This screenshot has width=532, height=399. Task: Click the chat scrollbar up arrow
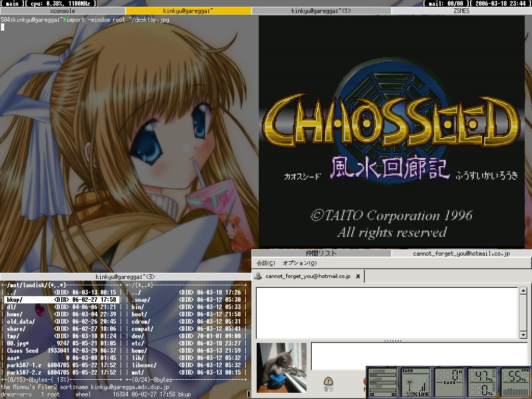(523, 290)
